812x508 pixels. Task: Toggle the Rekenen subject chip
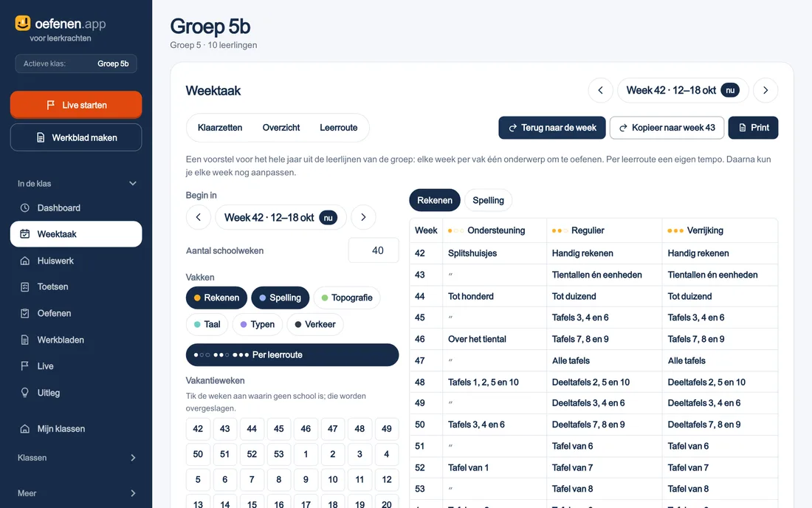(x=216, y=298)
